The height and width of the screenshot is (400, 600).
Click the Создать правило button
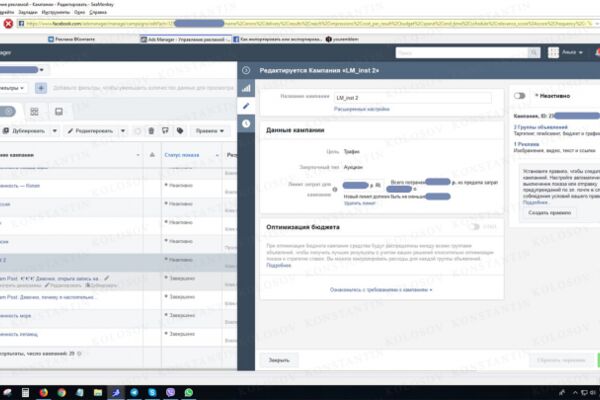click(549, 212)
